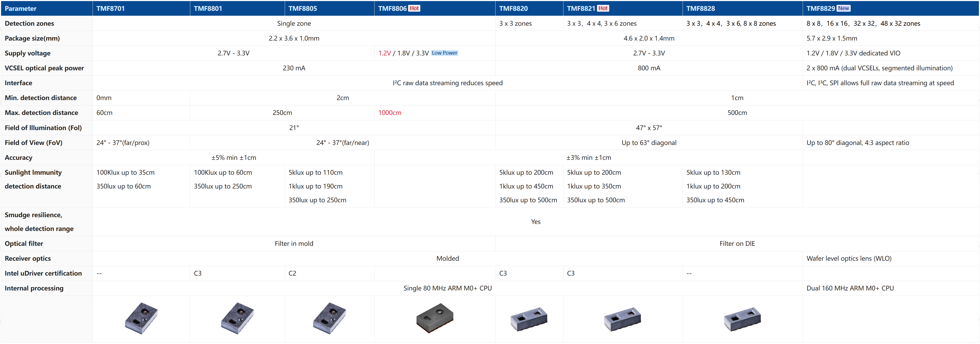980x344 pixels.
Task: Click the 2.2 x 3.6 x 1.0mm package cell
Action: [294, 38]
